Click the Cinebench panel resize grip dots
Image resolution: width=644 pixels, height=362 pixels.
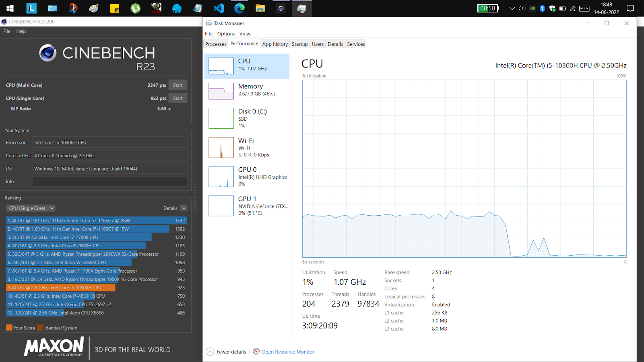point(195,199)
